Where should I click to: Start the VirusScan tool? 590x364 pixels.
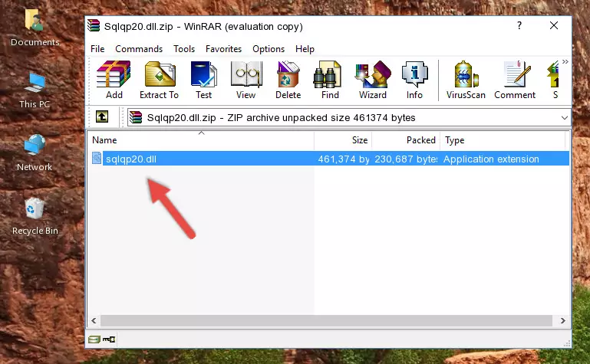point(466,80)
